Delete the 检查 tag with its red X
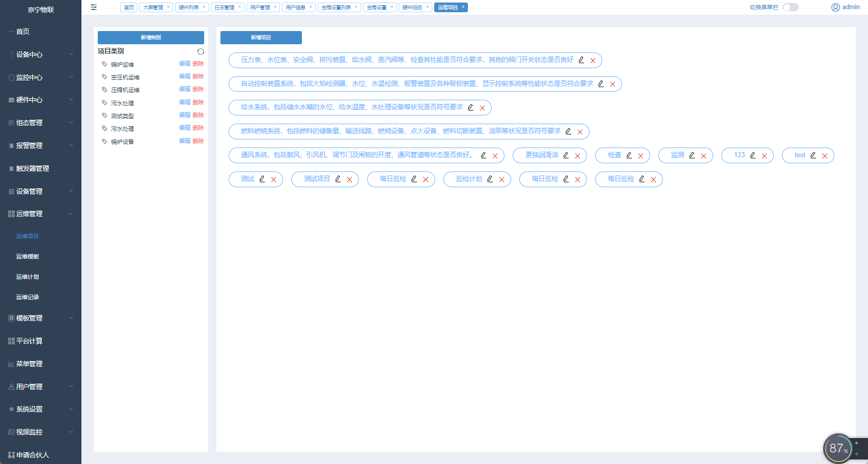 click(640, 156)
